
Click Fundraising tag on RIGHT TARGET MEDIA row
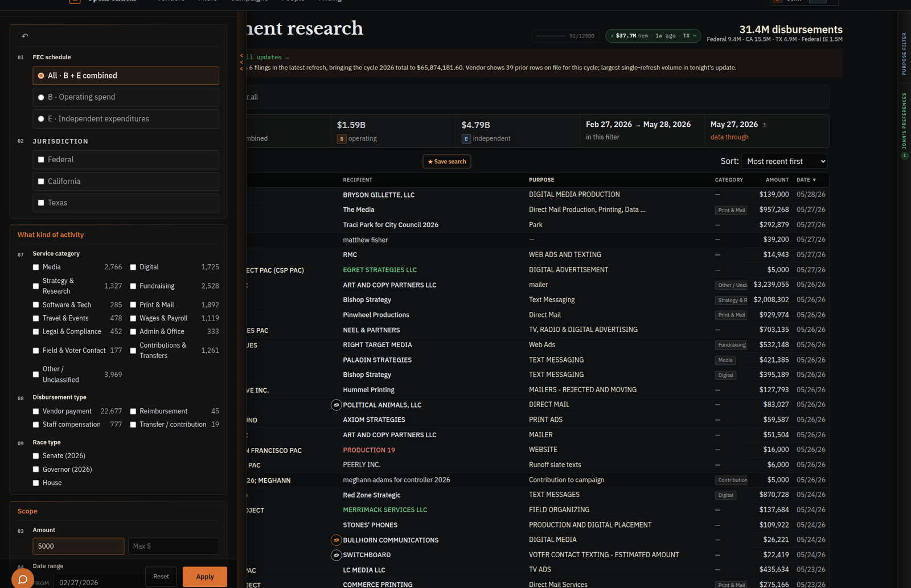732,345
